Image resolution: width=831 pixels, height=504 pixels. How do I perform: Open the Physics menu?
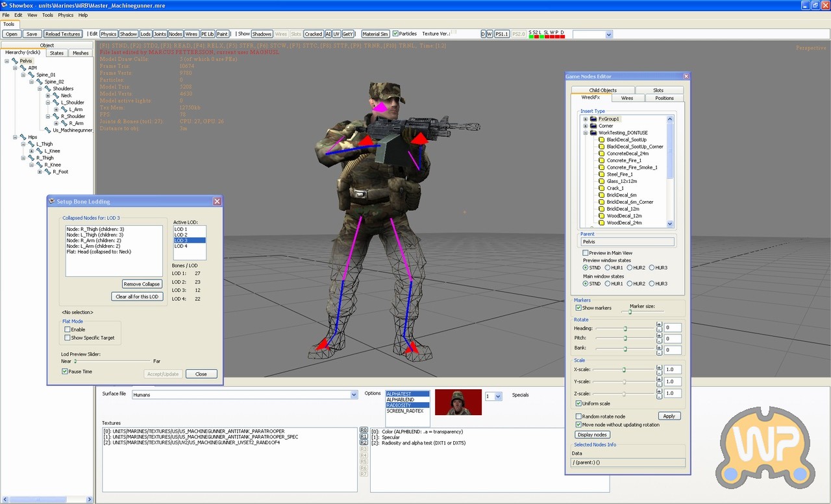pyautogui.click(x=66, y=15)
